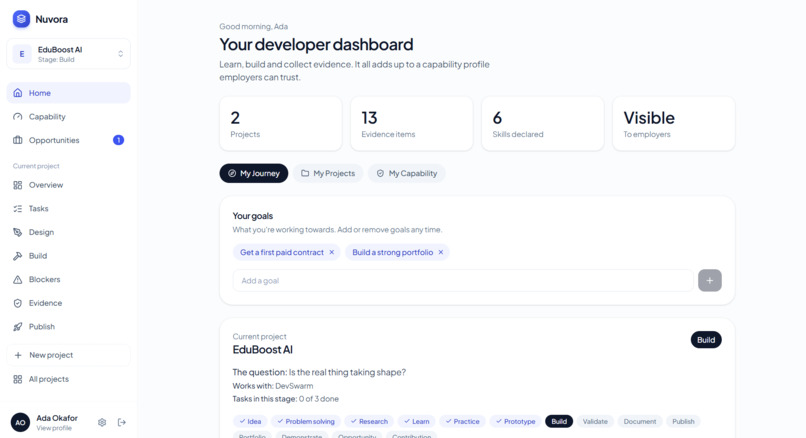
Task: View All projects
Action: point(68,379)
